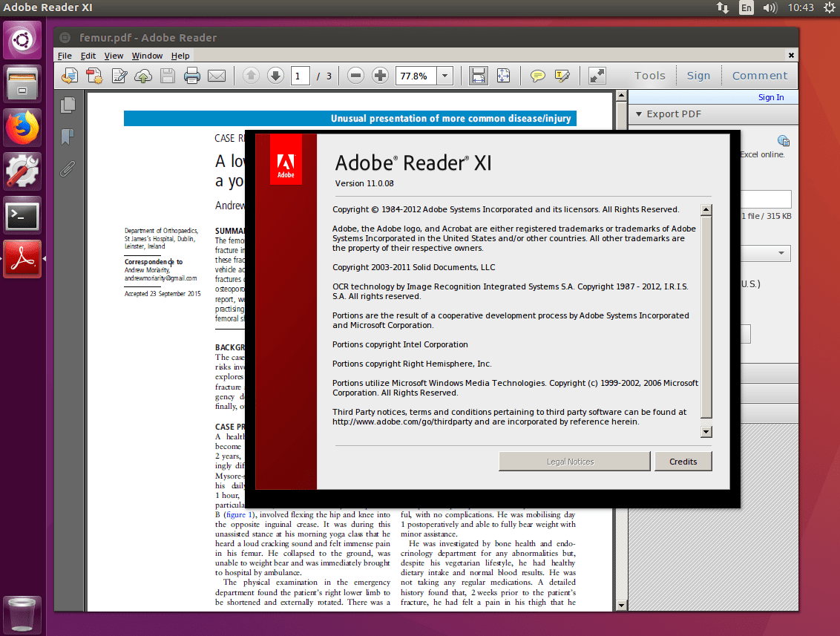Click the Sign In link

coord(771,97)
